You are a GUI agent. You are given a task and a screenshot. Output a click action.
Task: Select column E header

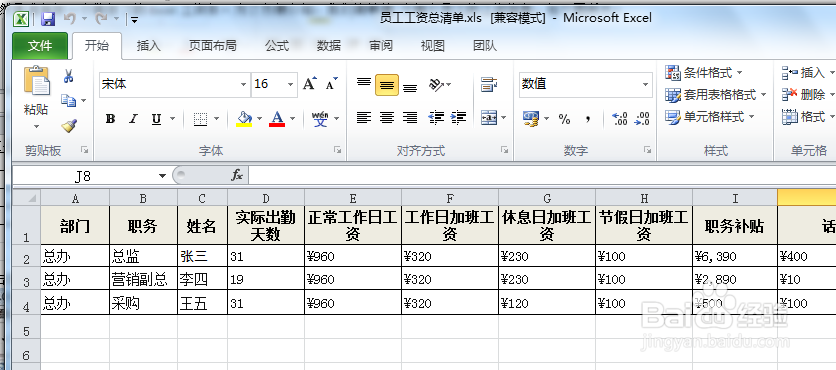click(353, 198)
